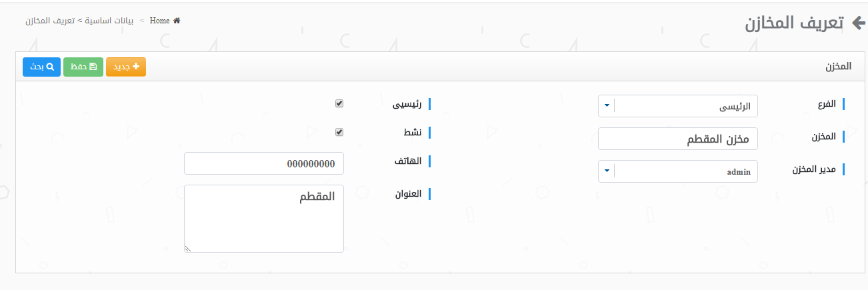This screenshot has height=290, width=868.
Task: Expand the مدير المخزن admin dropdown
Action: coord(607,171)
